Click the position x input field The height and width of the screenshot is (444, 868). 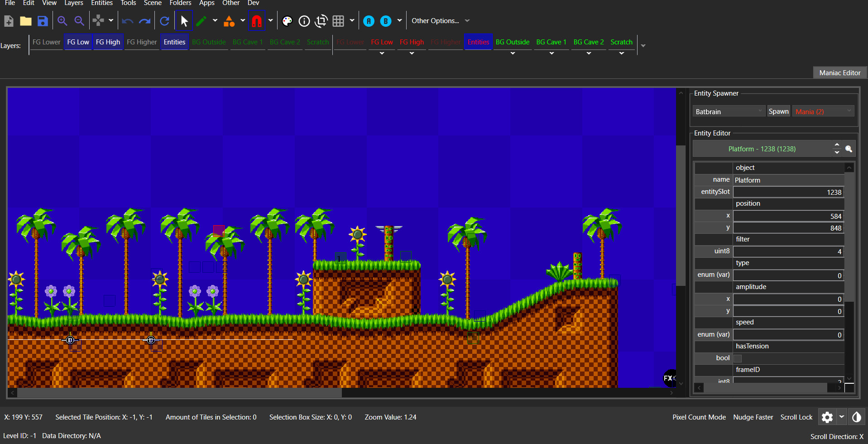(788, 216)
